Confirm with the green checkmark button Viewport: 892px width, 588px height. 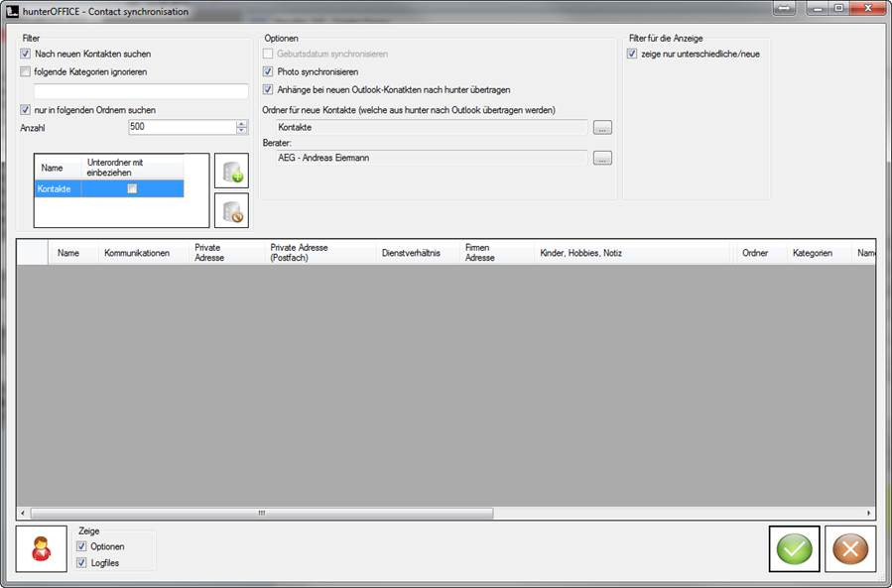coord(794,548)
